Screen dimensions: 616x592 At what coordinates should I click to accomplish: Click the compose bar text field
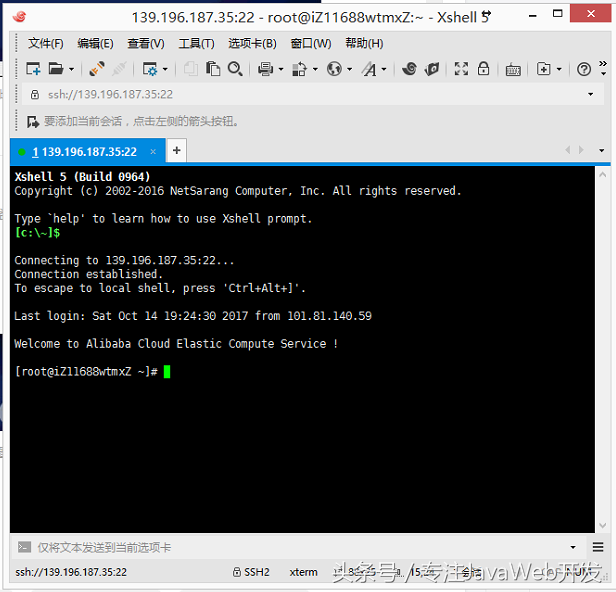click(299, 547)
